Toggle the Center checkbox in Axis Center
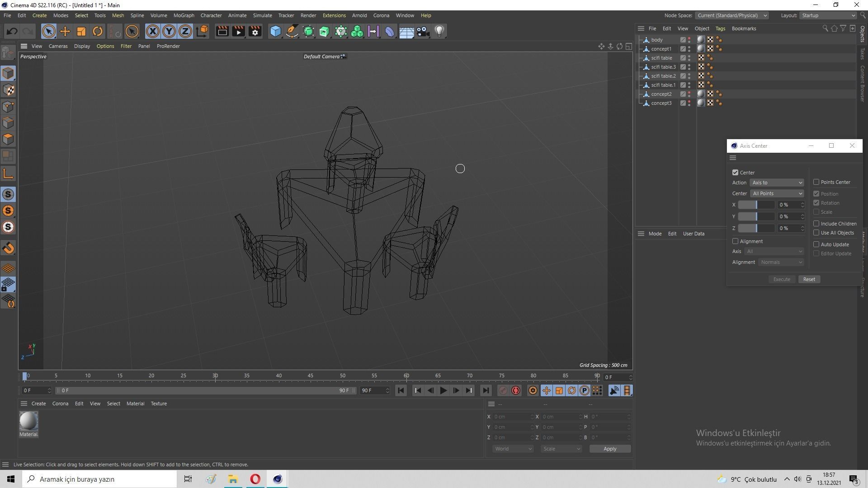The image size is (868, 488). point(735,172)
